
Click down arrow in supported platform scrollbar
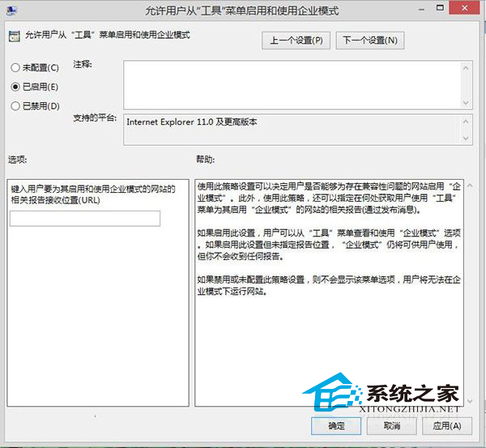pyautogui.click(x=466, y=139)
